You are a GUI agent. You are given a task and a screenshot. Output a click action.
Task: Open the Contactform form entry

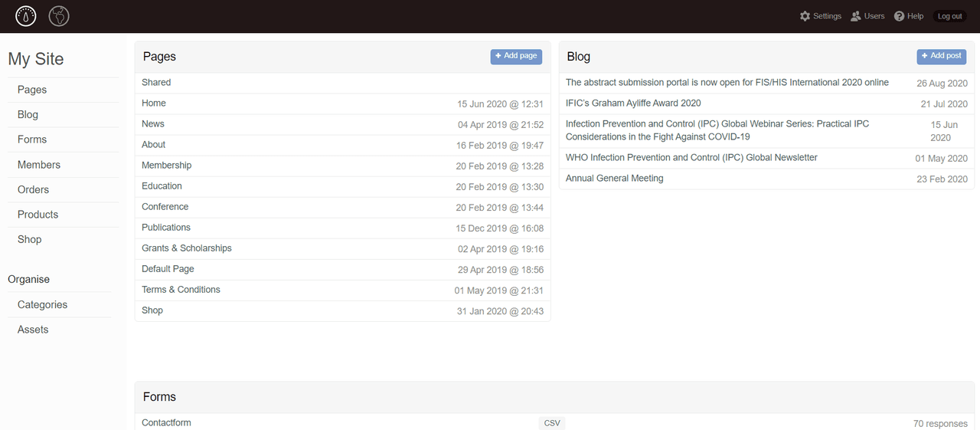[x=166, y=423]
